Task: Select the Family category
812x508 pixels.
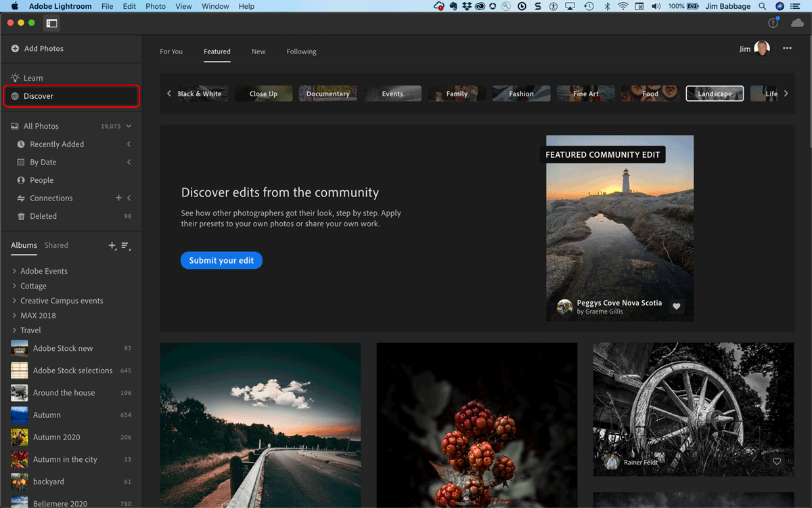Action: (x=457, y=94)
